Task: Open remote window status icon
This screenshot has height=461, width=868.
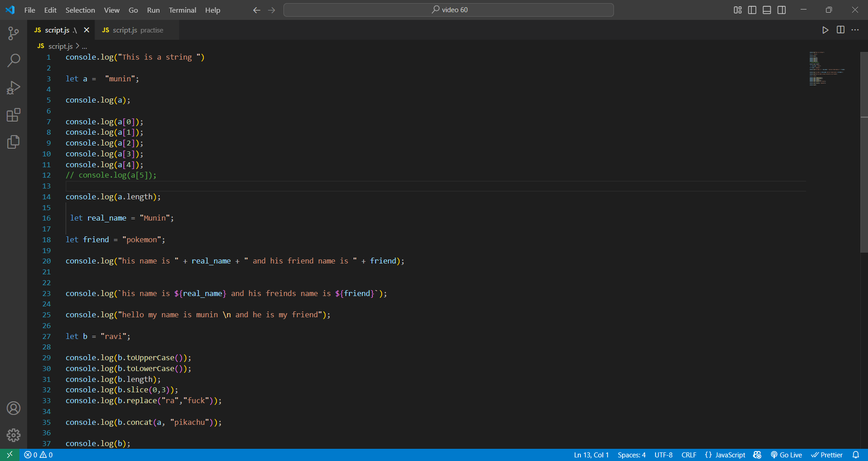Action: 9,455
